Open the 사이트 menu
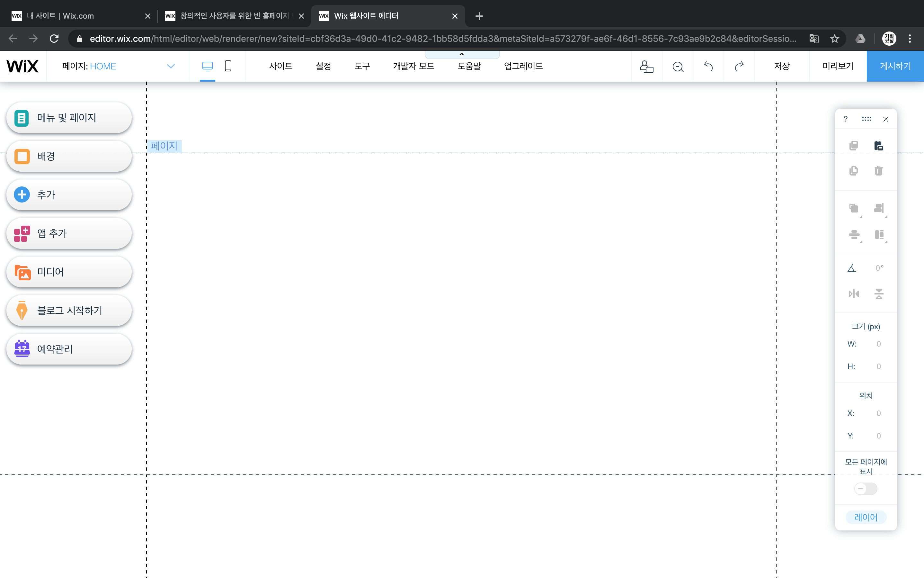Viewport: 924px width, 578px height. click(x=280, y=66)
